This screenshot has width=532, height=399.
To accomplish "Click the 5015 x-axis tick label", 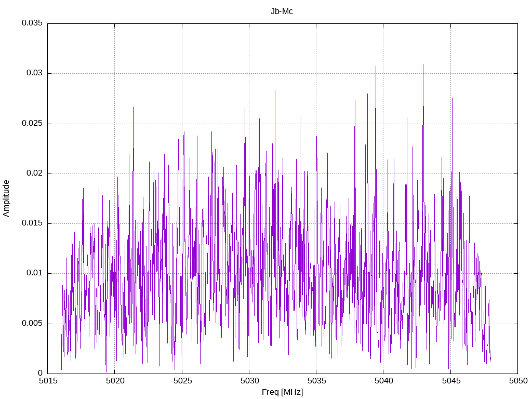I will point(48,381).
